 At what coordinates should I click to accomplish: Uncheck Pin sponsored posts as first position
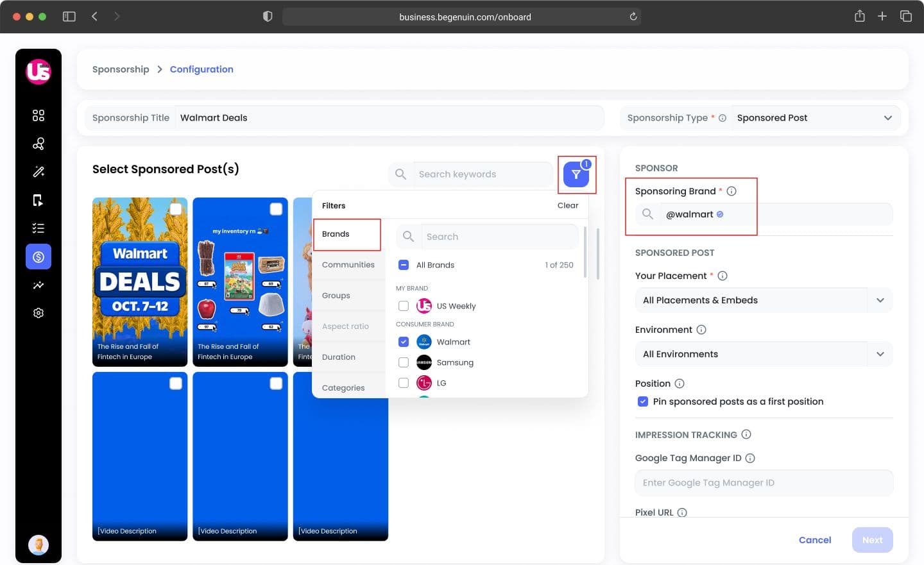tap(643, 401)
